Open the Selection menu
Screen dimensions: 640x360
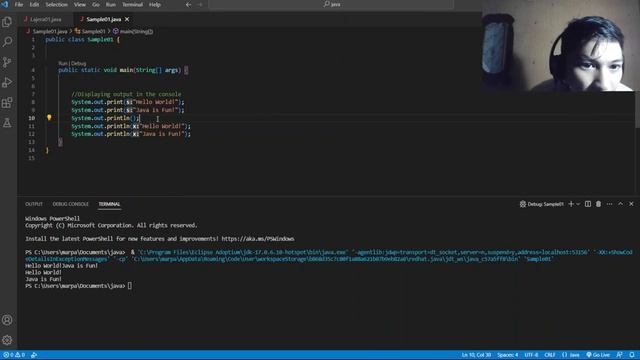[56, 4]
